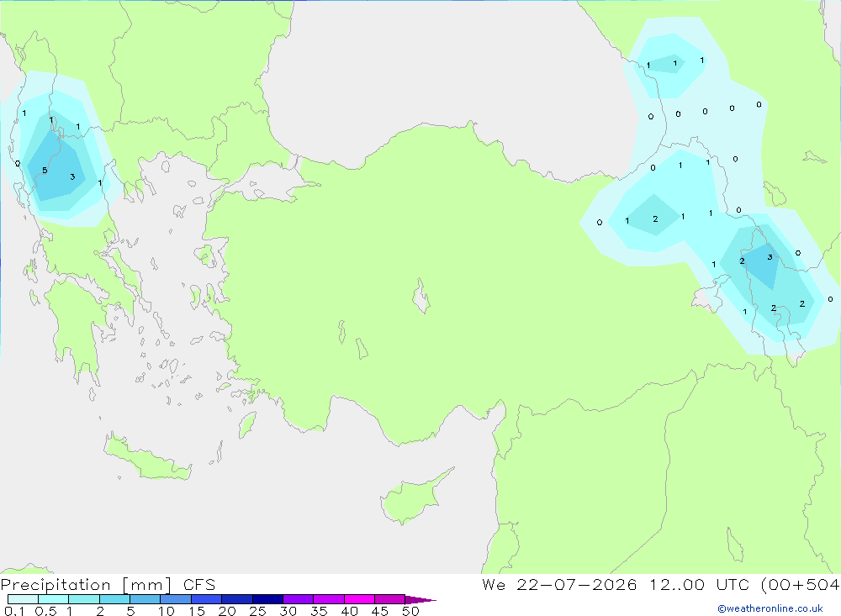This screenshot has height=616, width=841.
Task: Click the island of Crete on the map
Action: (148, 457)
